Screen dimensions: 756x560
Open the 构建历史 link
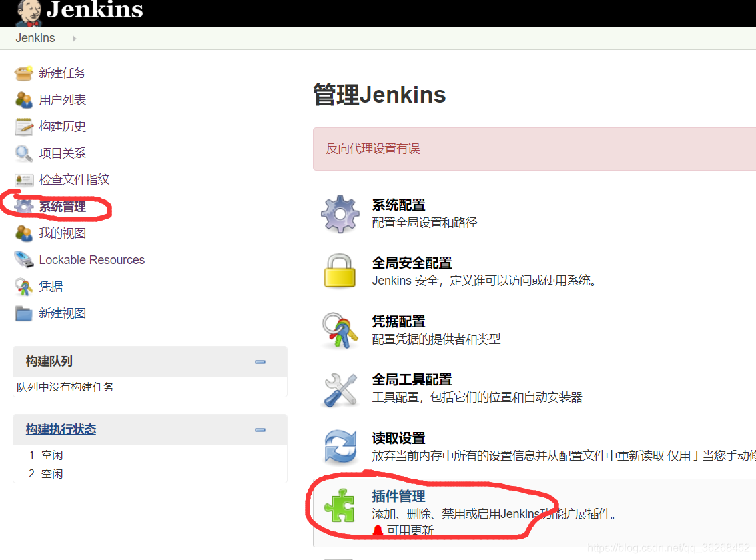pos(62,126)
